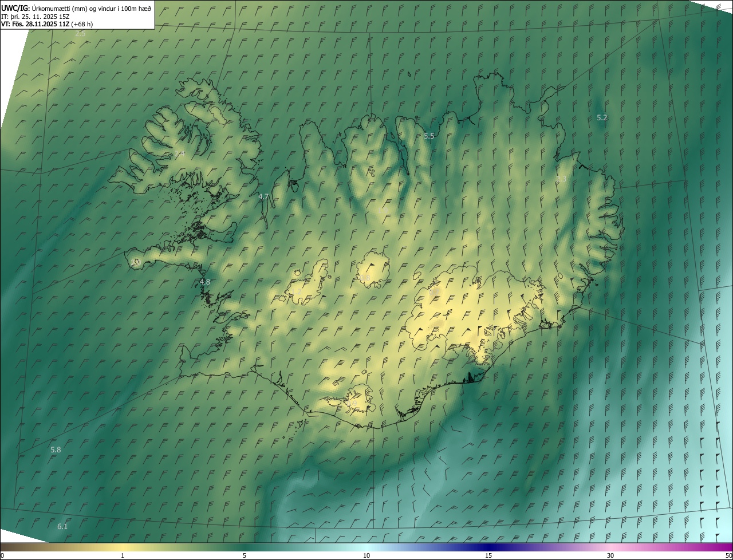Click the colorbar tick label 10
Viewport: 733px width, 560px height.
click(x=366, y=555)
